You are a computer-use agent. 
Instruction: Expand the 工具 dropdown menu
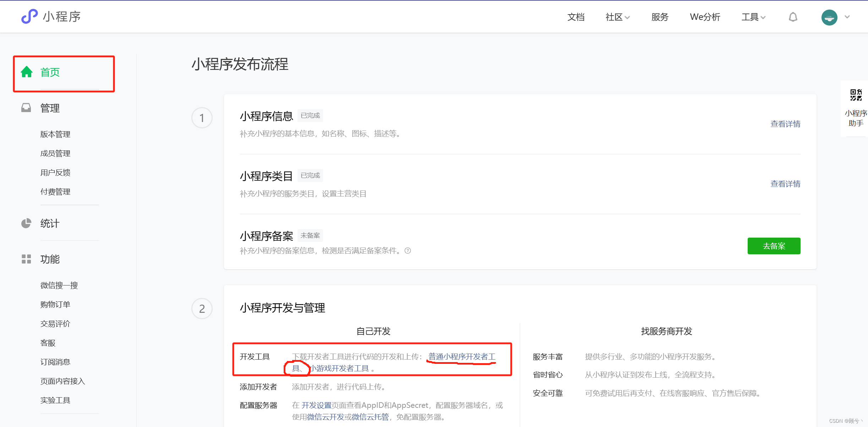(x=753, y=17)
